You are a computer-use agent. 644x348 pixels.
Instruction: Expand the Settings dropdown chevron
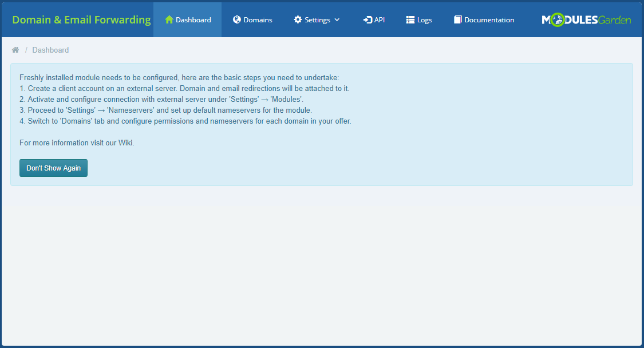[337, 19]
